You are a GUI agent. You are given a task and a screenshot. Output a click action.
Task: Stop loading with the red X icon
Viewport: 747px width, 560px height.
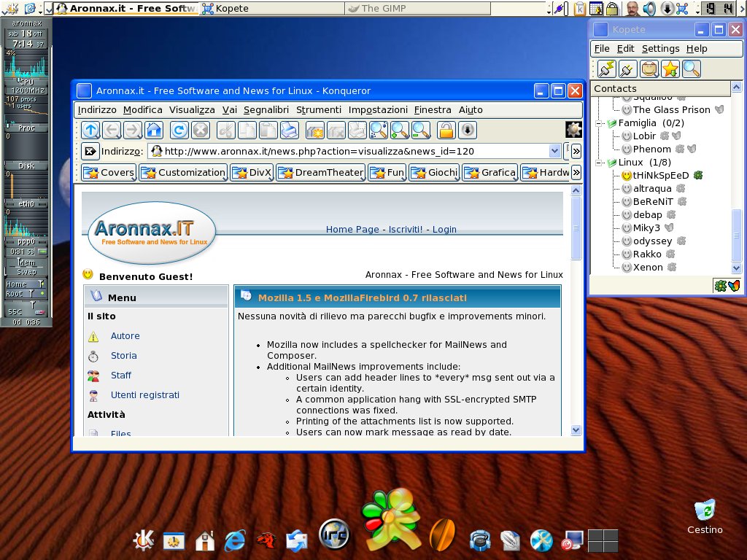[201, 130]
